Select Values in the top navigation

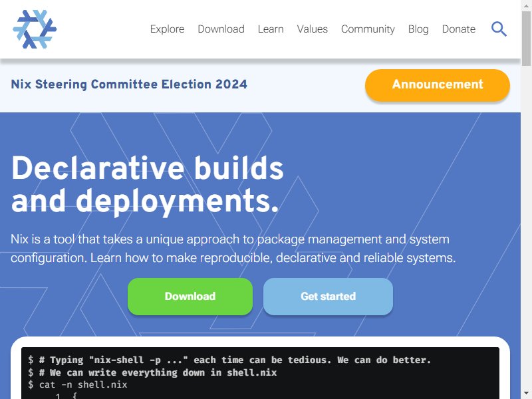click(x=312, y=29)
